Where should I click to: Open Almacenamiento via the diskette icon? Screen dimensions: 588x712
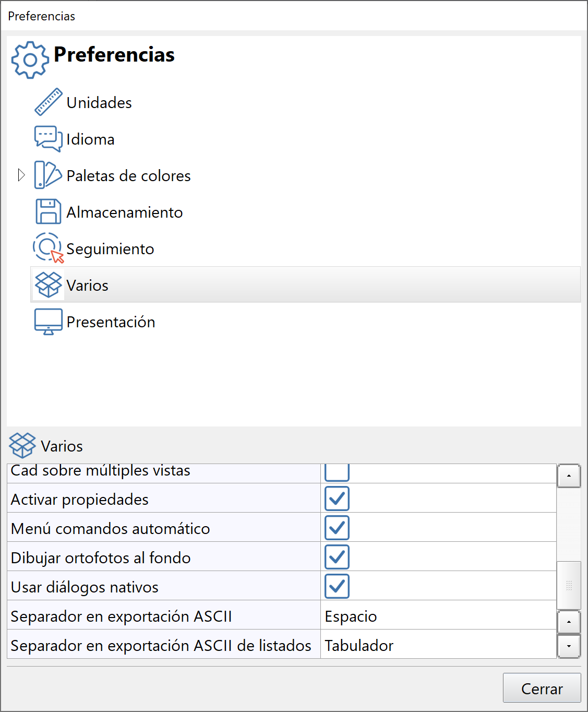(48, 212)
